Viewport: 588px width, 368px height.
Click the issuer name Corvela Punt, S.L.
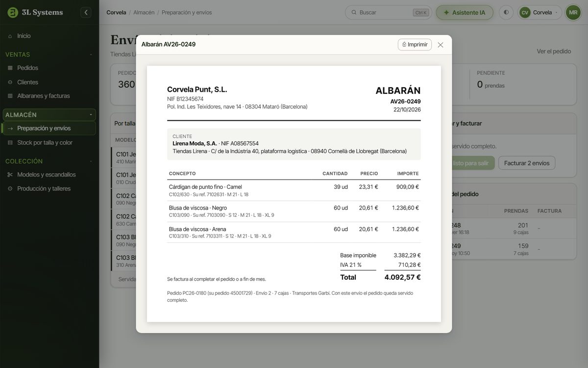tap(197, 89)
